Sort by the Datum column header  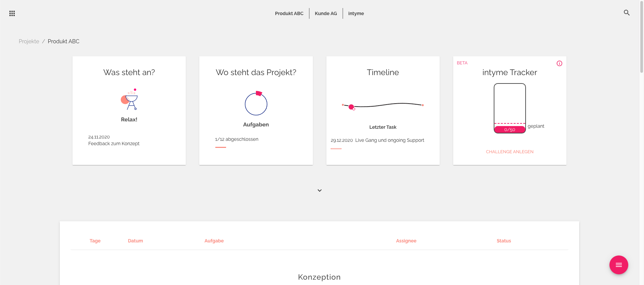coord(135,241)
